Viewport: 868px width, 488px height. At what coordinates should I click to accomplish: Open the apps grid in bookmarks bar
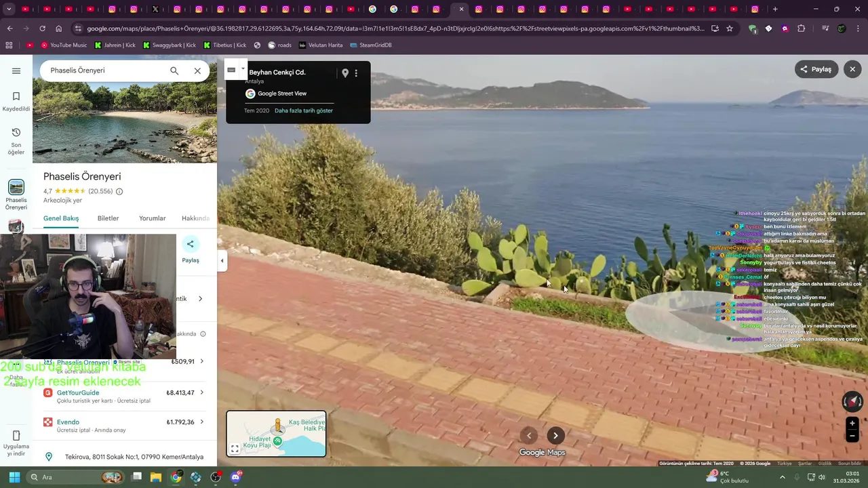9,45
